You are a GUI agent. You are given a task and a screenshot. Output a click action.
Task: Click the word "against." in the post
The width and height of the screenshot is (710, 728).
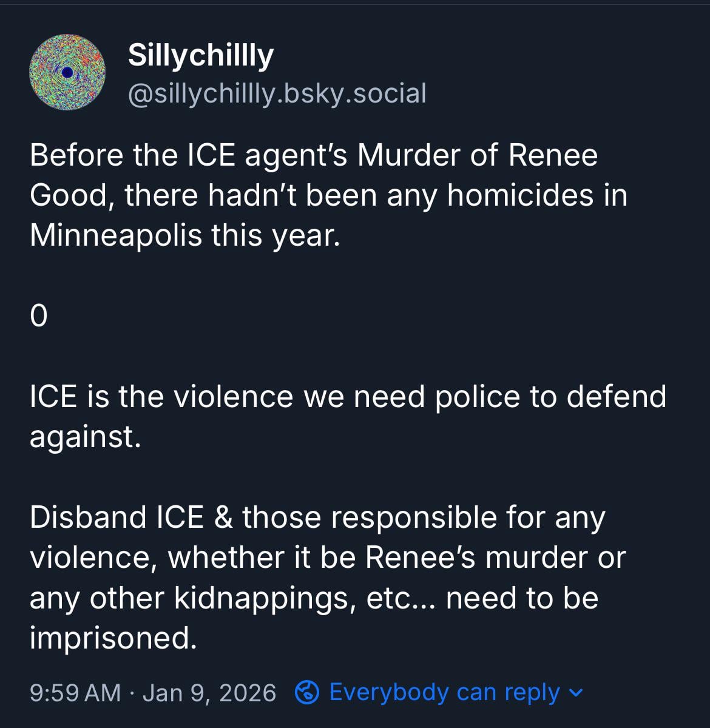[86, 437]
